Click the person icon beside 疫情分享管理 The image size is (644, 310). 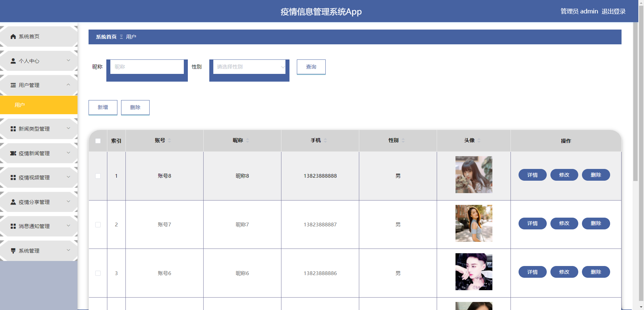pyautogui.click(x=13, y=202)
